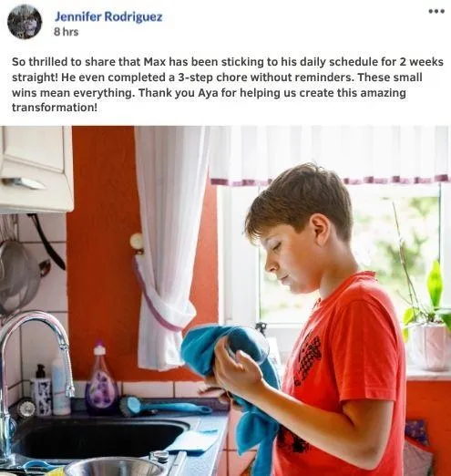Viewport: 451px width, 476px height.
Task: Click the blue dish brush by the sink
Action: pyautogui.click(x=166, y=406)
